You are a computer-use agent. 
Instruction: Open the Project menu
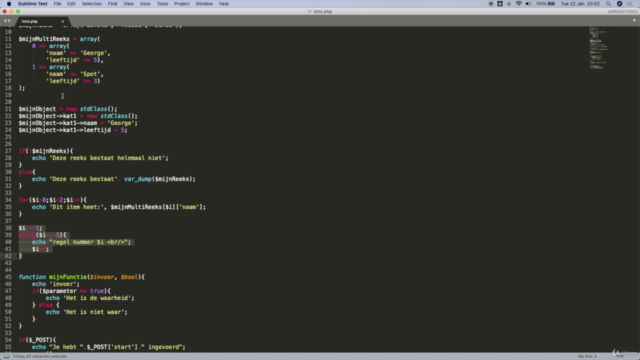click(182, 4)
